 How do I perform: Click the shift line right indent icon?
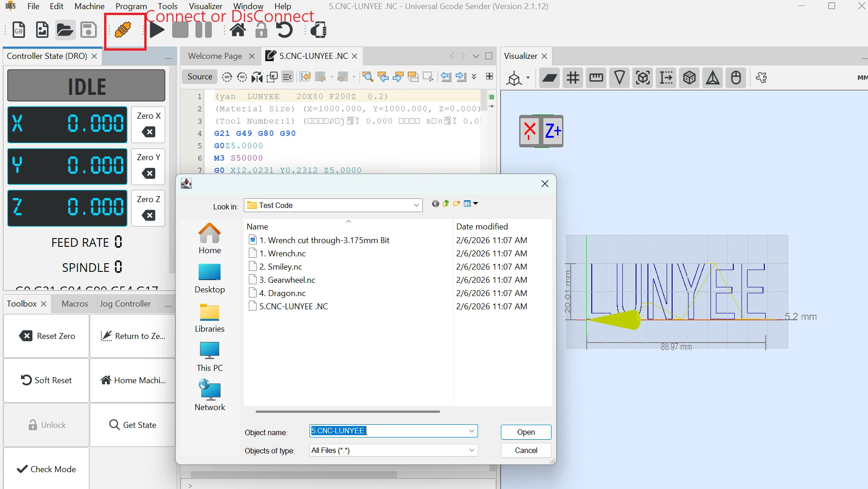(462, 77)
